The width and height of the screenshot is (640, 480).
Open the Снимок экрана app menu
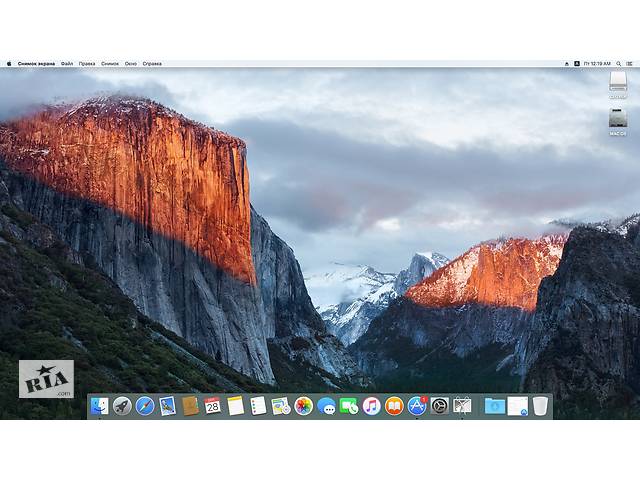36,64
